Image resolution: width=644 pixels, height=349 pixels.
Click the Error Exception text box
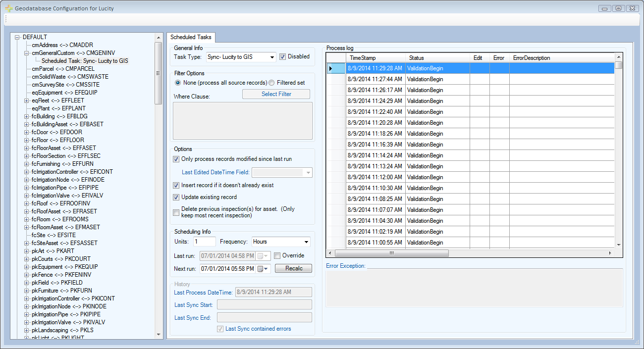pyautogui.click(x=474, y=288)
